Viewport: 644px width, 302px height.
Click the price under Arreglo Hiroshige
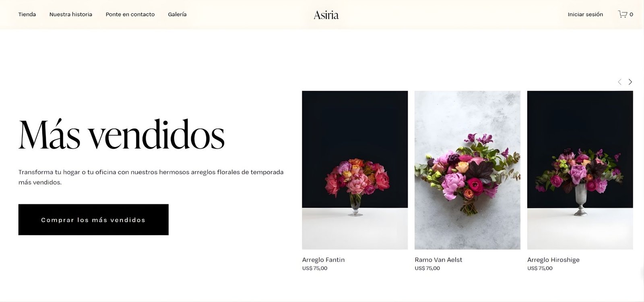click(540, 268)
